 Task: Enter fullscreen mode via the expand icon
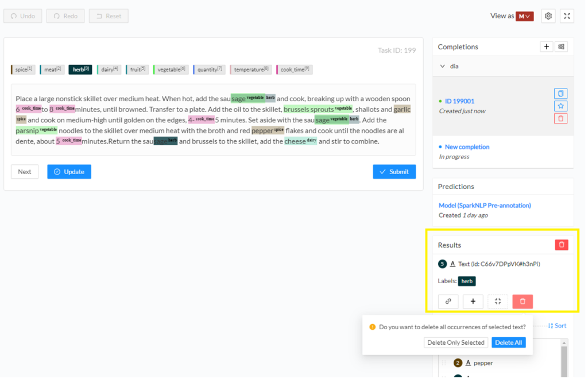pyautogui.click(x=567, y=16)
